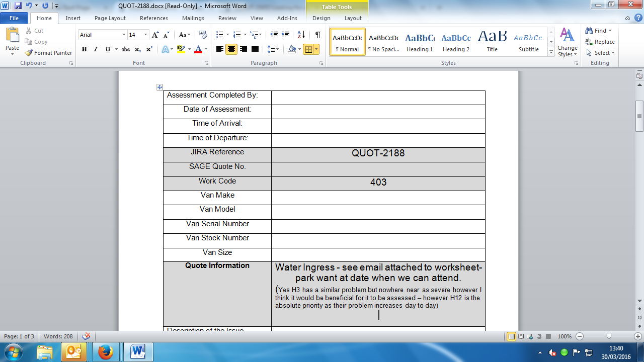Open Firefox from the taskbar
Image resolution: width=644 pixels, height=362 pixels.
point(106,352)
